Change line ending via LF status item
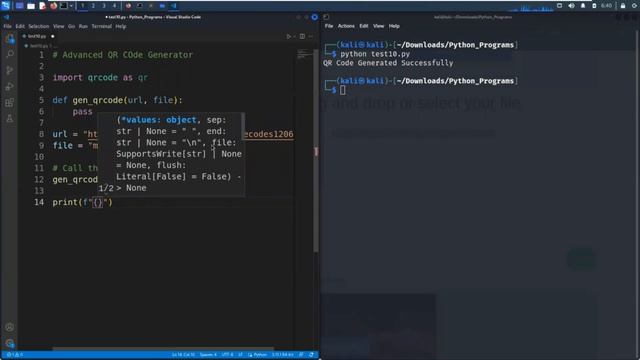The width and height of the screenshot is (640, 360). (x=240, y=355)
